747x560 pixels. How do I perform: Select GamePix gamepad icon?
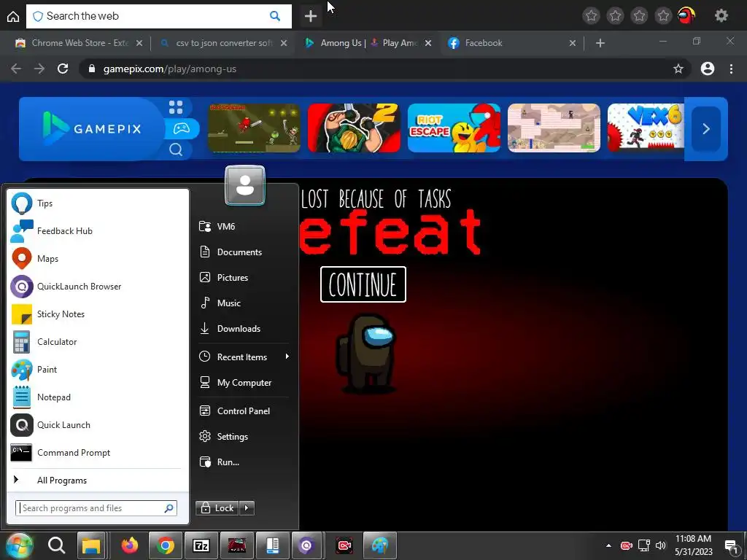pyautogui.click(x=182, y=128)
